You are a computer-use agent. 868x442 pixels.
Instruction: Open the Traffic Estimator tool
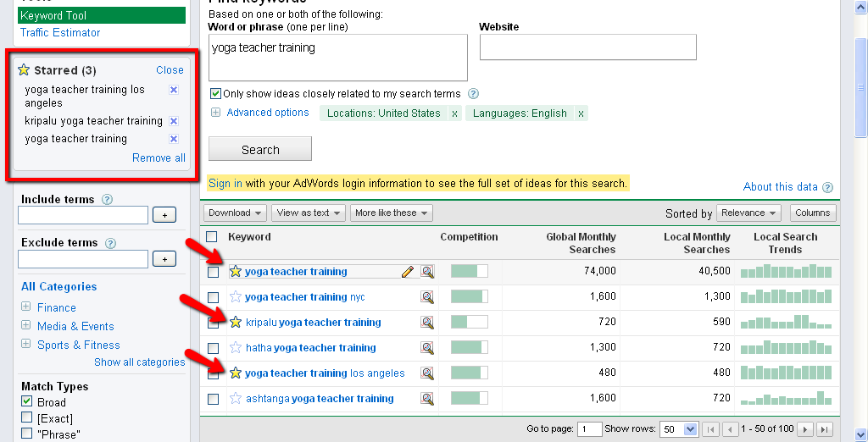60,33
